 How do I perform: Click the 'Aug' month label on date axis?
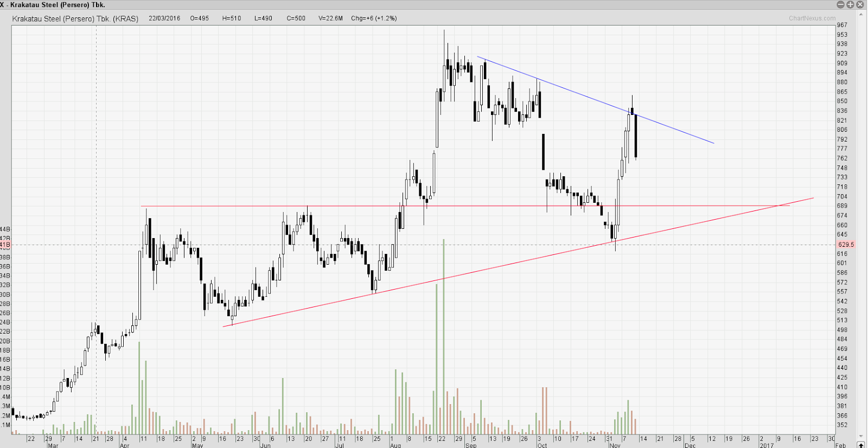[x=395, y=445]
